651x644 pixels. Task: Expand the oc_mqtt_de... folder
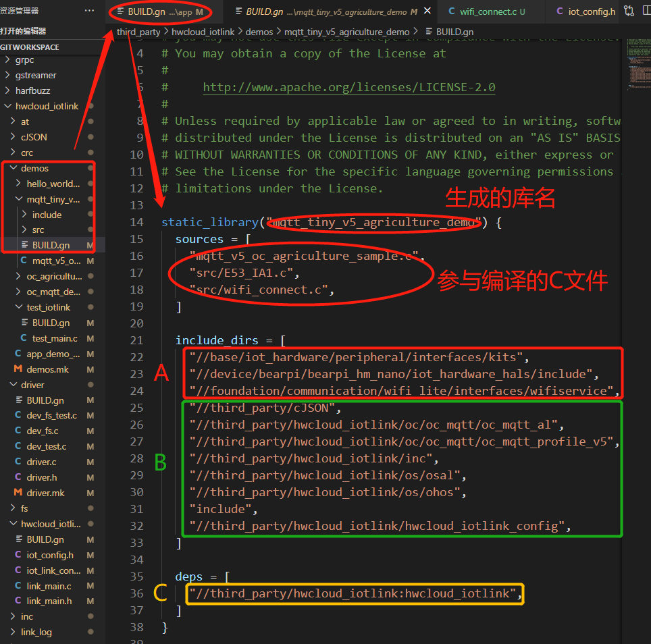pos(52,292)
